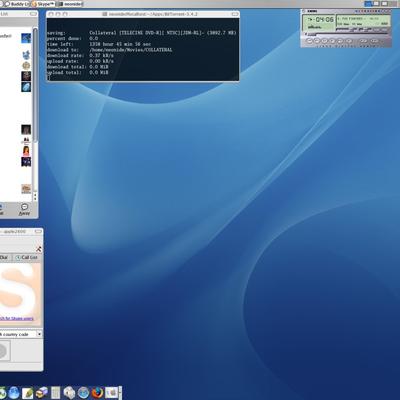Switch to the second workspace in the pager

tap(376, 4)
